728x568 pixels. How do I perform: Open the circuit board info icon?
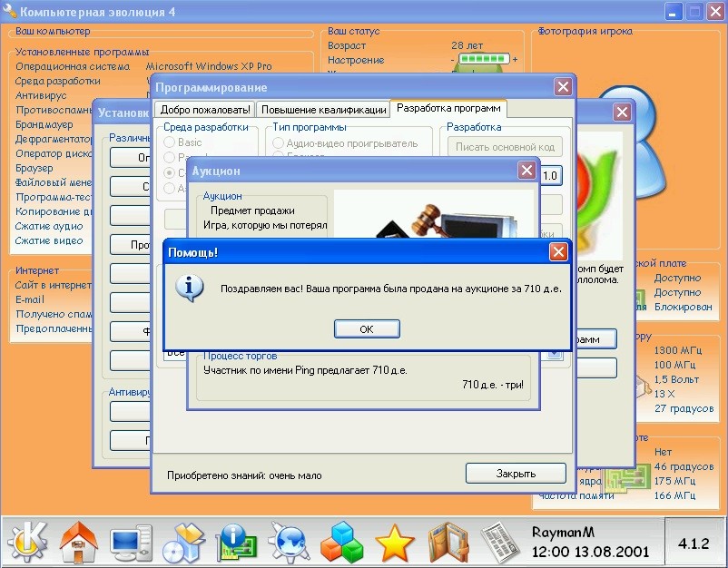point(237,542)
